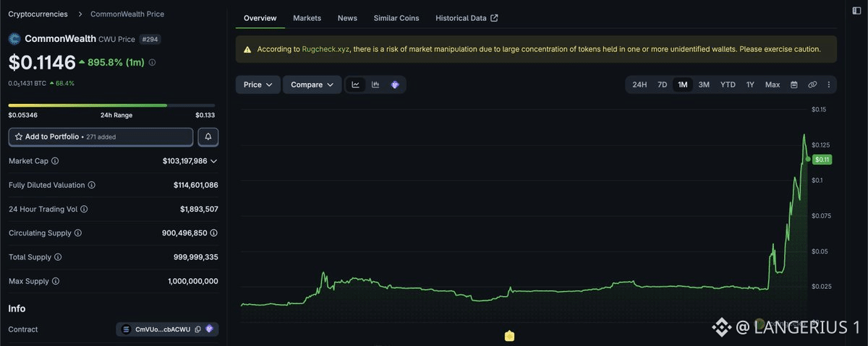The height and width of the screenshot is (346, 868).
Task: Click the $1,893,507 trading volume value
Action: click(199, 209)
